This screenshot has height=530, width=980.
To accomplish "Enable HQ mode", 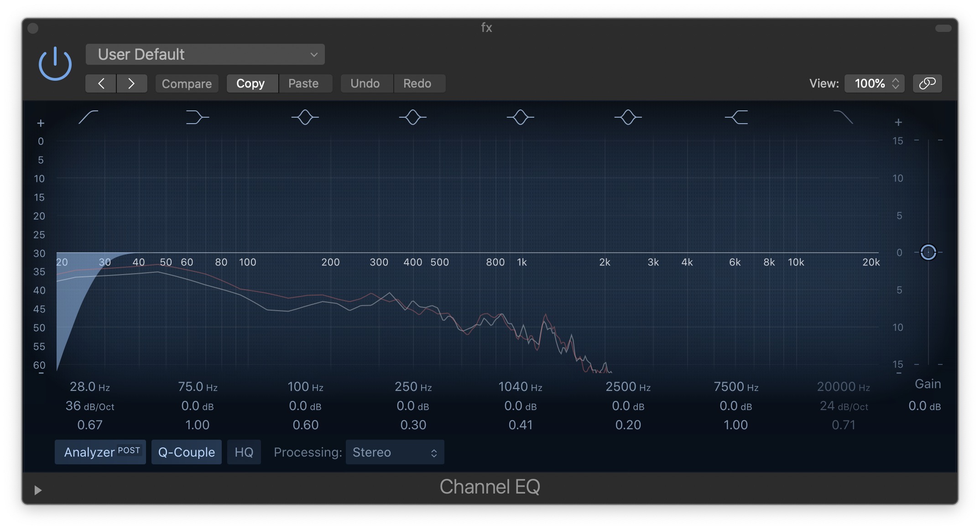I will [x=244, y=452].
